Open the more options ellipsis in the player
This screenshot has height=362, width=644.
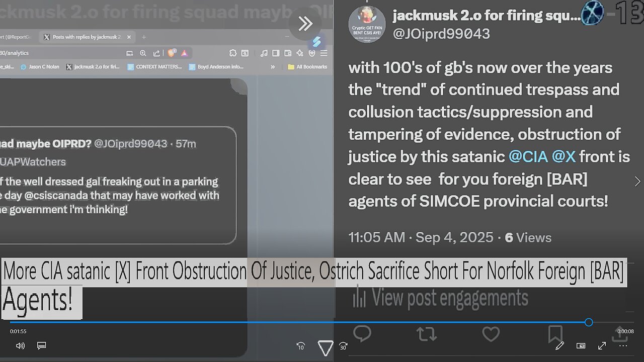(623, 346)
